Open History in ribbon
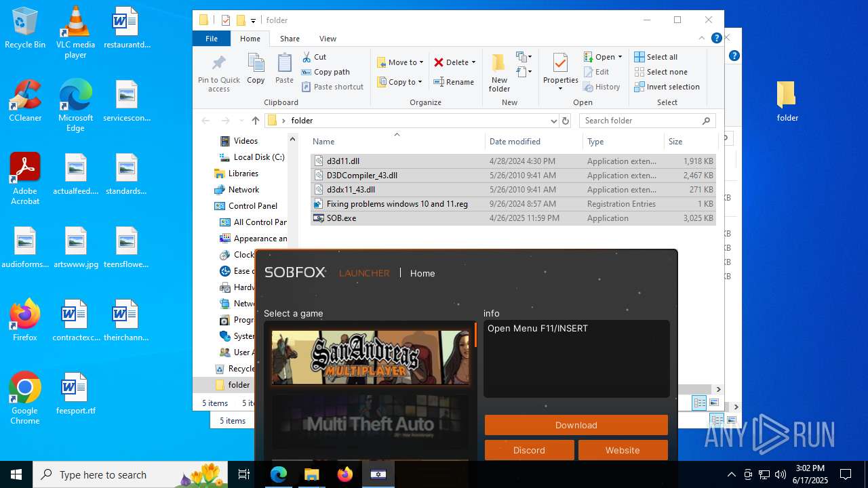Image resolution: width=868 pixels, height=488 pixels. (601, 87)
